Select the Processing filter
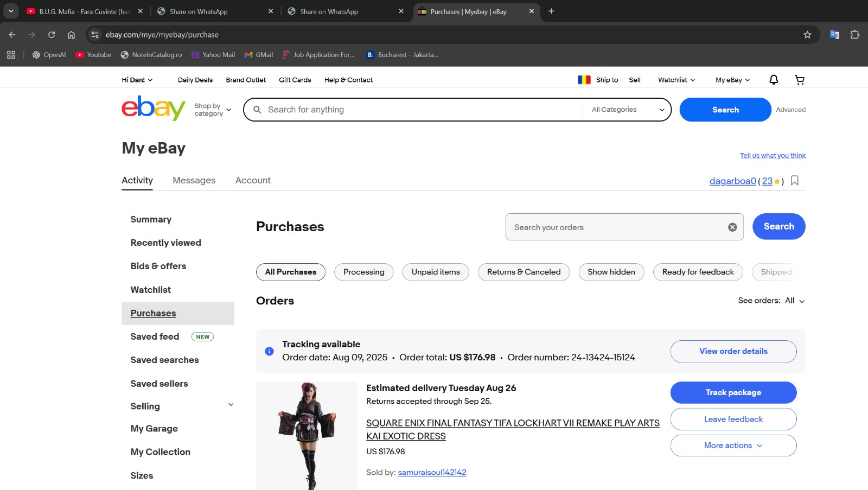The height and width of the screenshot is (490, 868). click(x=364, y=272)
